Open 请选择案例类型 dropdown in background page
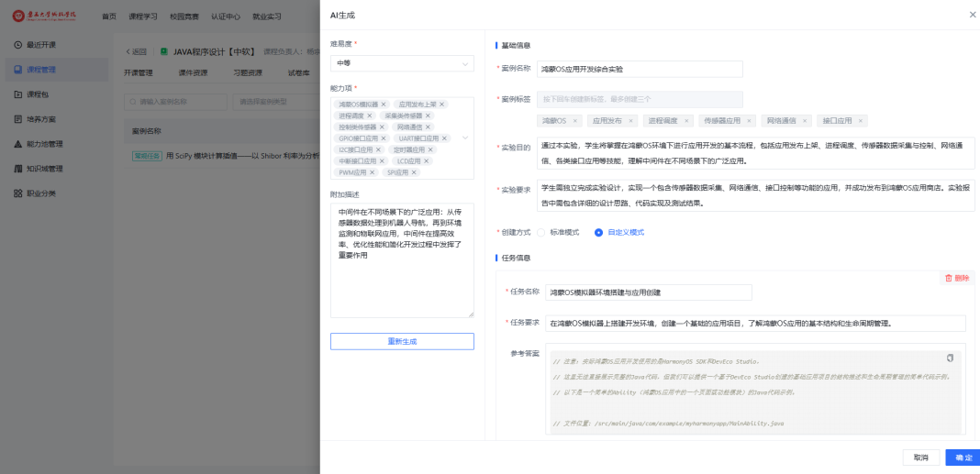Viewport: 980px width, 474px height. pos(276,101)
